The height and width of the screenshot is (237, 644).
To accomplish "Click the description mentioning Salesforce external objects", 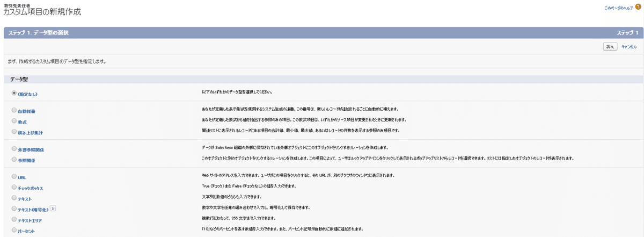I will pos(295,147).
